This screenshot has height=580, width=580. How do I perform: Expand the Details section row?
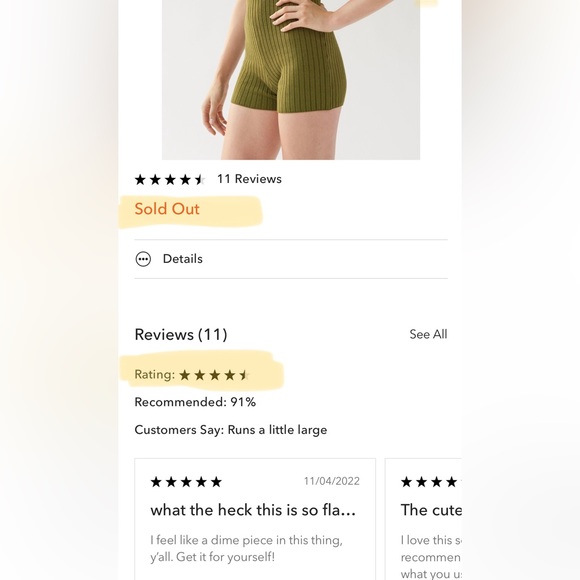[291, 259]
